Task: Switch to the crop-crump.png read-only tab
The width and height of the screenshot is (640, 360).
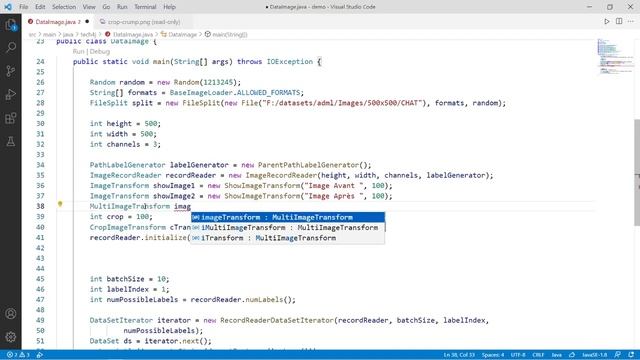Action: 144,22
